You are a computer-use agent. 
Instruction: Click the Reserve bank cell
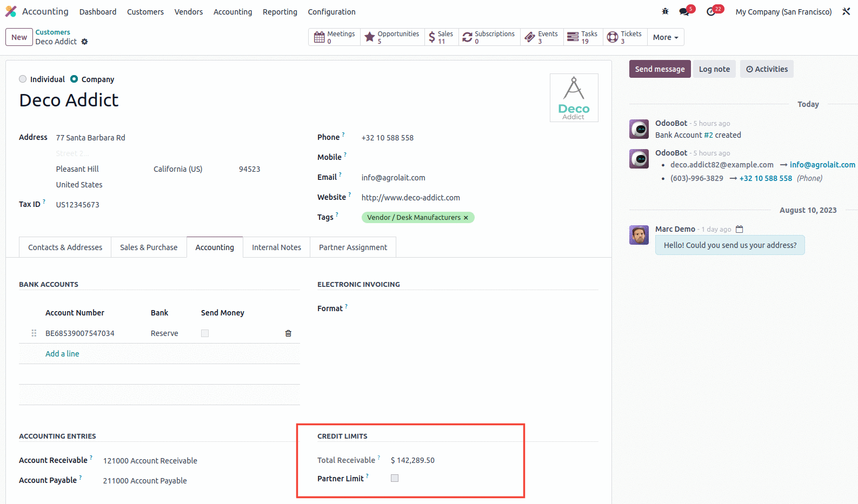click(164, 333)
